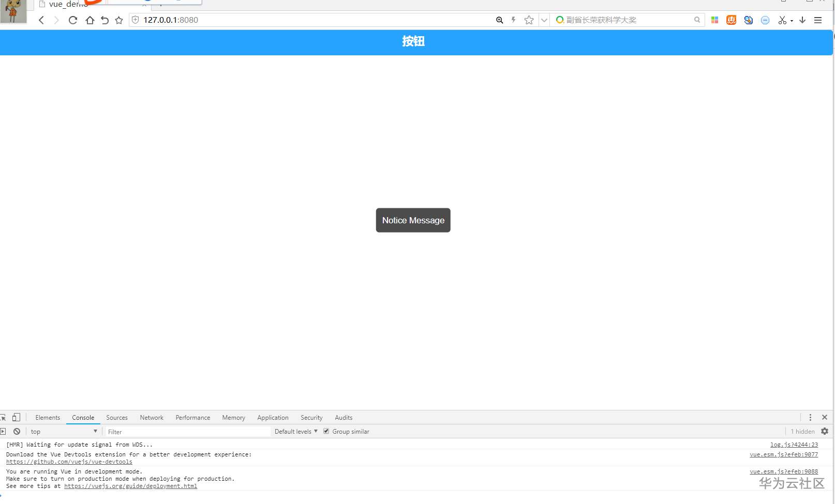Toggle the DevTools device toolbar
Viewport: 835px width, 504px height.
tap(16, 417)
